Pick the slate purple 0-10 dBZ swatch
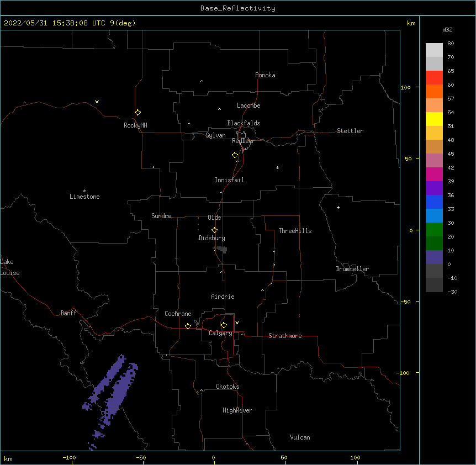The height and width of the screenshot is (465, 476). pos(434,257)
